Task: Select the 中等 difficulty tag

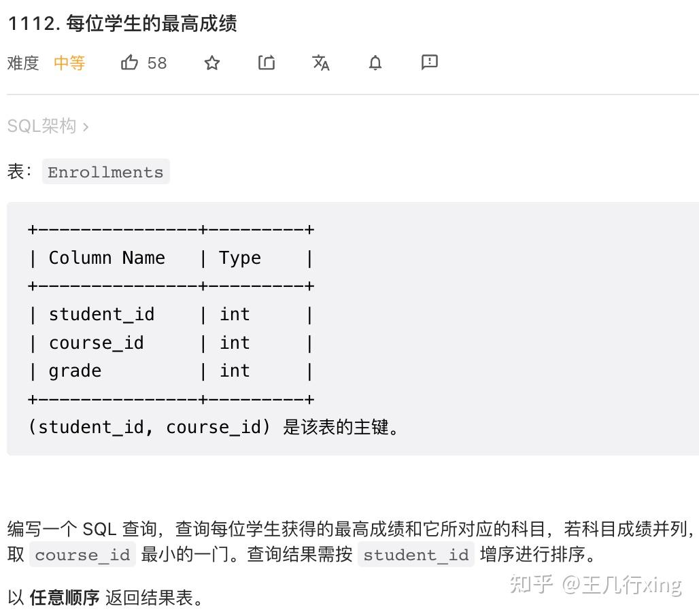Action: (69, 63)
